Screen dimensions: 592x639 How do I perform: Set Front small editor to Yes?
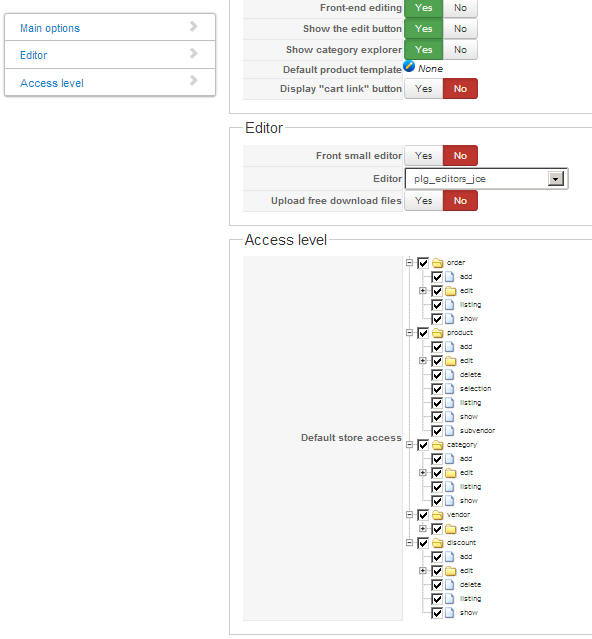[x=424, y=156]
